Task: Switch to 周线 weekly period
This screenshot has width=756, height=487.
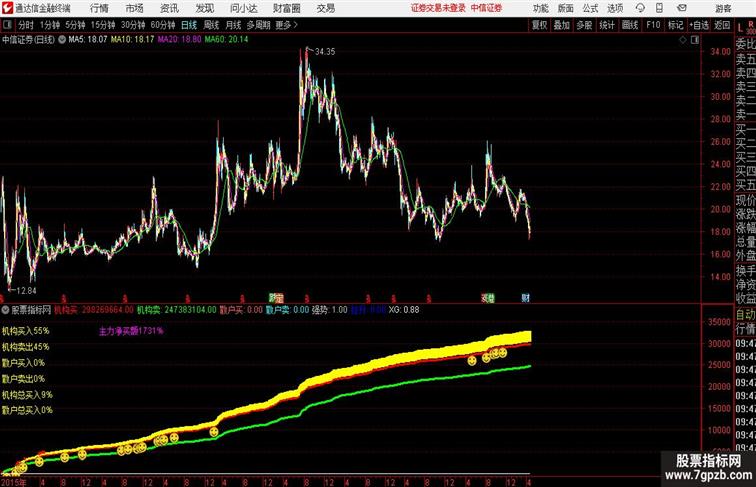Action: [211, 25]
